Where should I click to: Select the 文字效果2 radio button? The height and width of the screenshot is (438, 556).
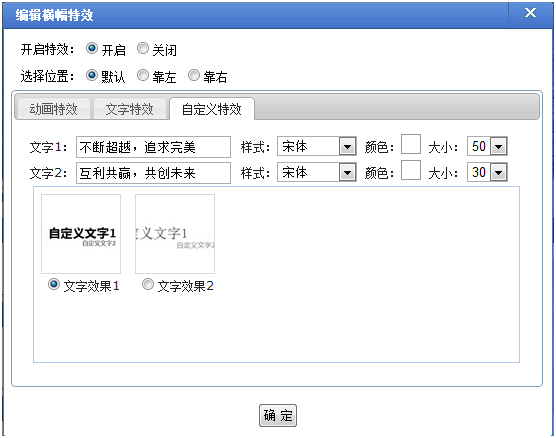pos(148,284)
